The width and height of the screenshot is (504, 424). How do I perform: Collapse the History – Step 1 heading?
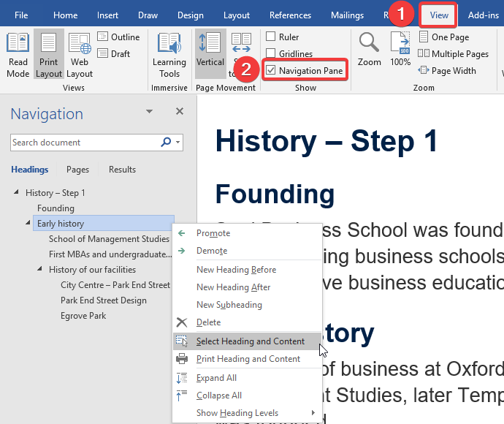(16, 192)
